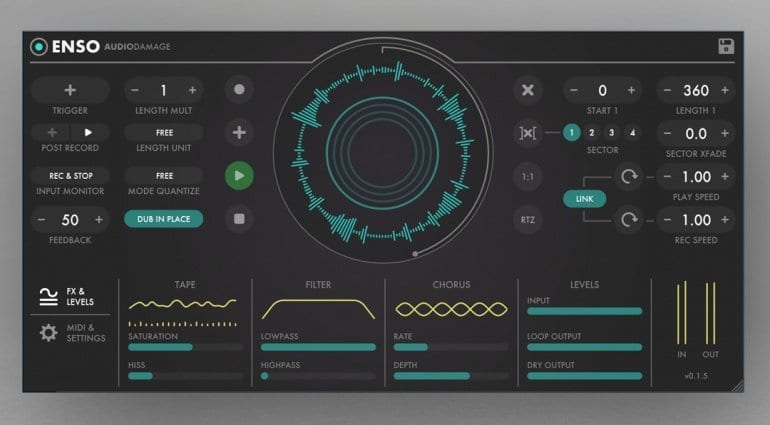Click the Feedback value 50

click(x=70, y=220)
